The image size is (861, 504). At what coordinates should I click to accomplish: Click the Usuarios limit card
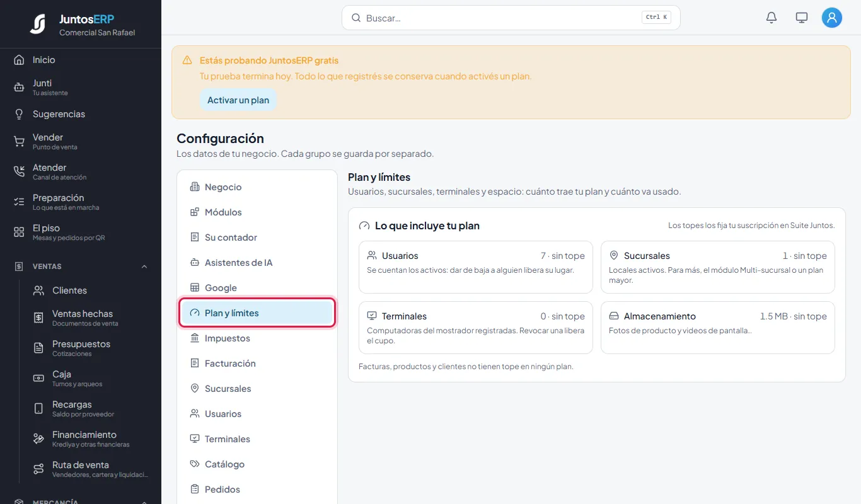(x=476, y=267)
